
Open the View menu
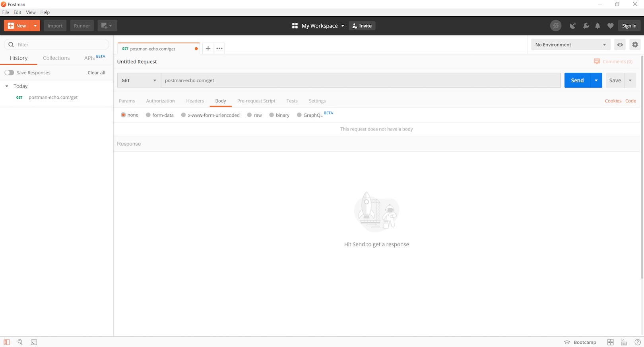click(x=31, y=12)
